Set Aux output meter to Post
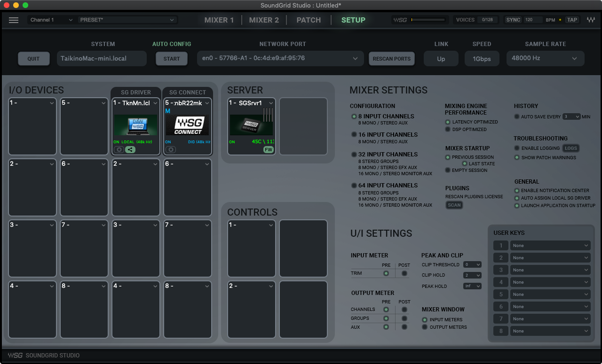Viewport: 602px width, 364px height. 404,327
